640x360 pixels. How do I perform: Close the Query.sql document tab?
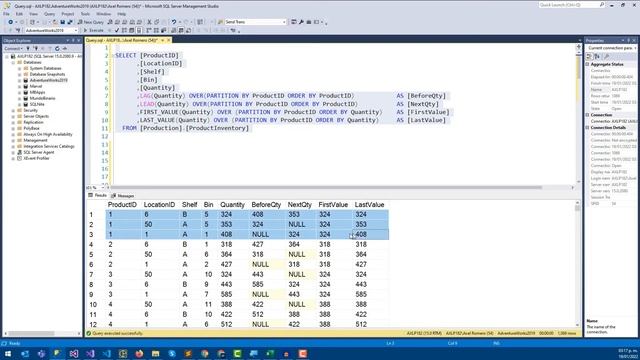(x=168, y=40)
